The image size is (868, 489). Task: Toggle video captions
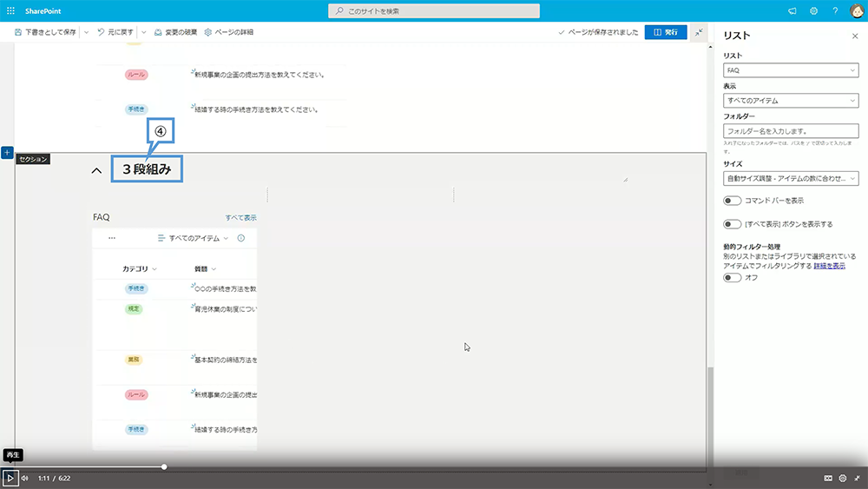(x=827, y=478)
